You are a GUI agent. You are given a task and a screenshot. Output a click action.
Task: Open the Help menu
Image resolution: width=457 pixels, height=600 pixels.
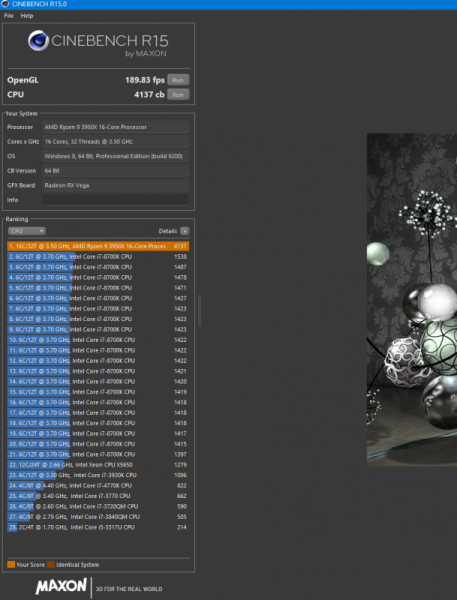[27, 16]
